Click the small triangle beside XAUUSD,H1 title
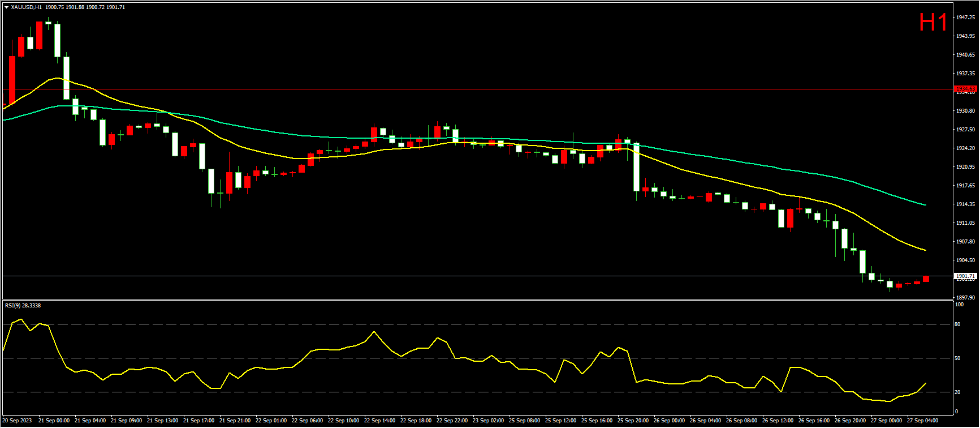 [6, 7]
